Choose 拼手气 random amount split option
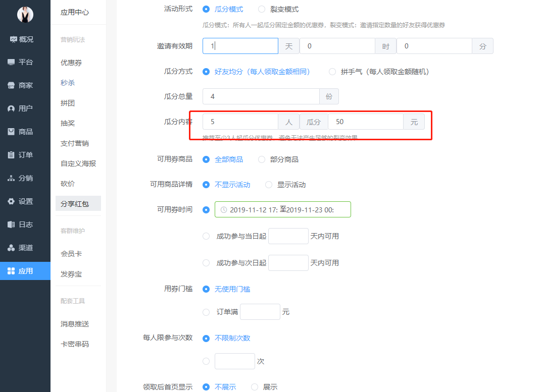 [332, 72]
